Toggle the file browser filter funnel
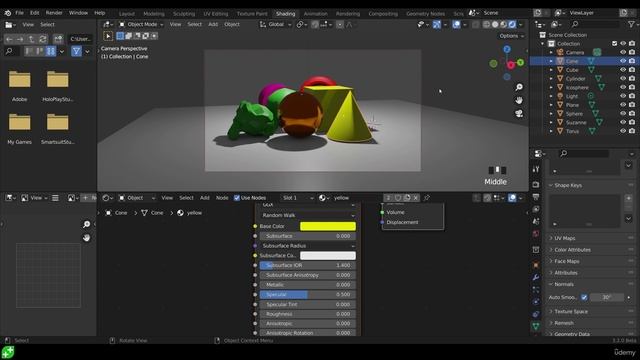 [76, 51]
